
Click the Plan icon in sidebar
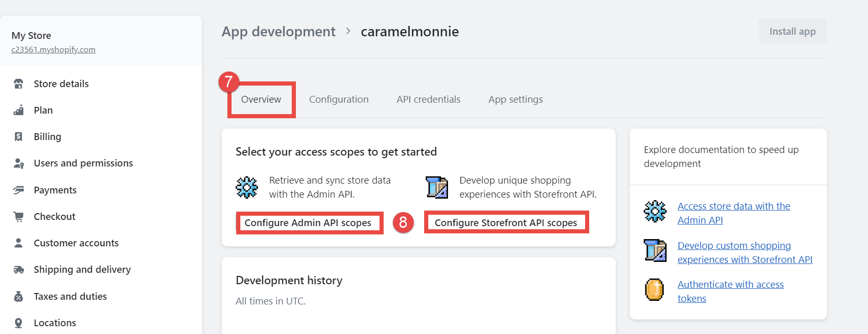pos(19,110)
